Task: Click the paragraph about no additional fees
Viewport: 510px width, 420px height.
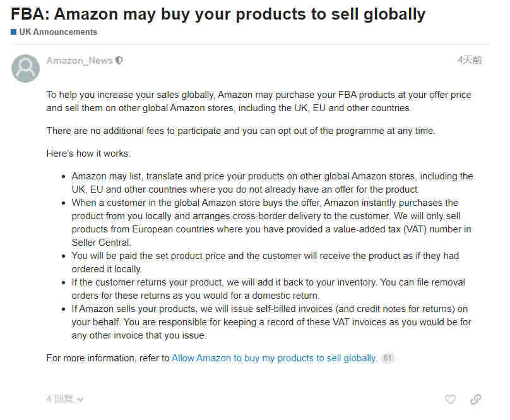Action: pos(241,131)
